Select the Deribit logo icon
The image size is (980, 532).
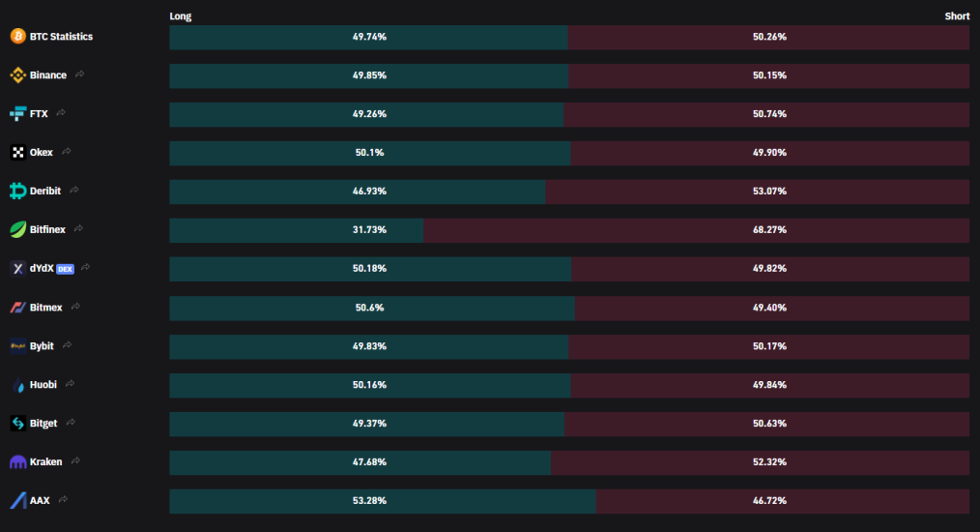tap(18, 191)
